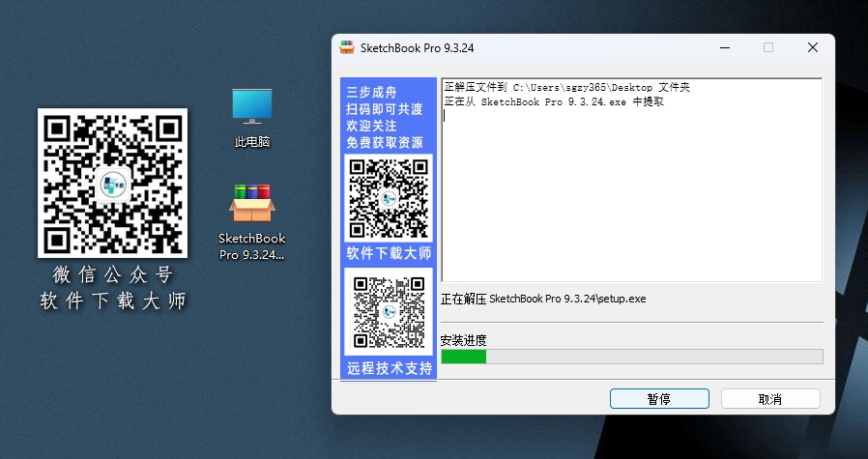The height and width of the screenshot is (459, 868).
Task: Click the 欢迎关注 text in sidebar
Action: point(371,126)
